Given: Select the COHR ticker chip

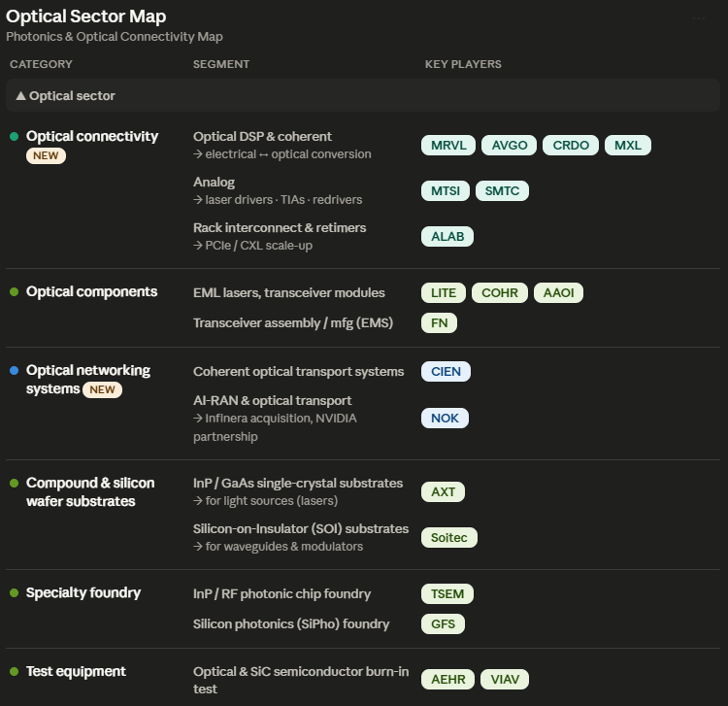Looking at the screenshot, I should coord(500,293).
